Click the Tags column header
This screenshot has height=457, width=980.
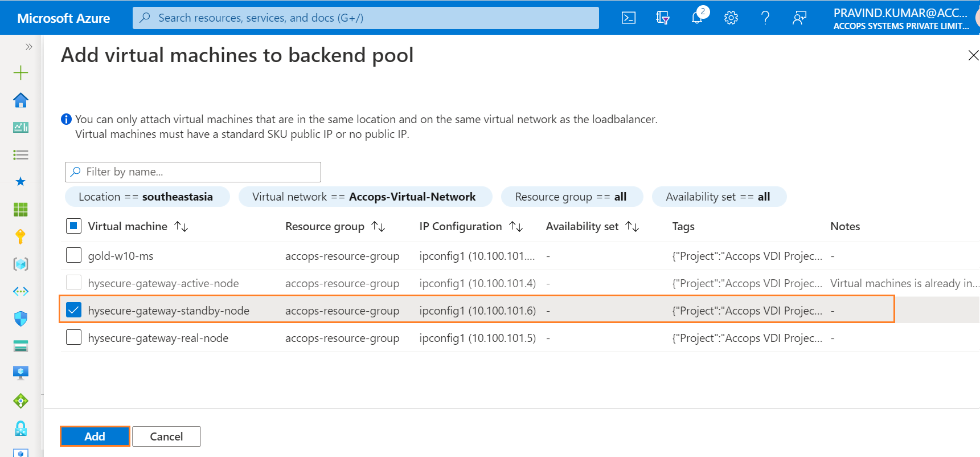[x=683, y=226]
